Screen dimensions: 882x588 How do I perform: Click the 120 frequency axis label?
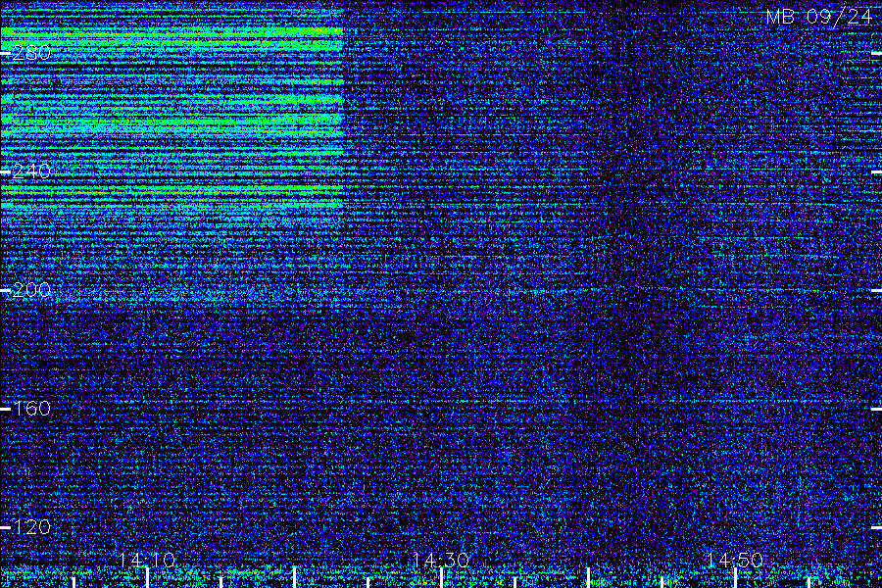(31, 527)
